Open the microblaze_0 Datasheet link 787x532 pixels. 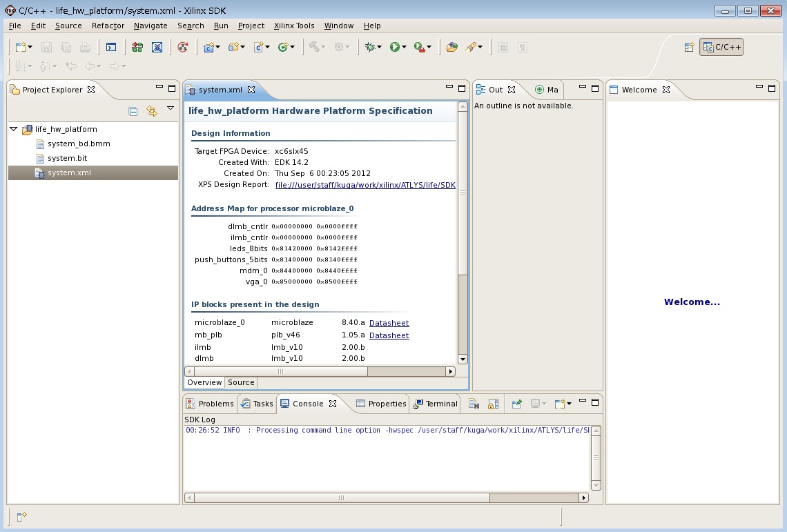point(389,323)
